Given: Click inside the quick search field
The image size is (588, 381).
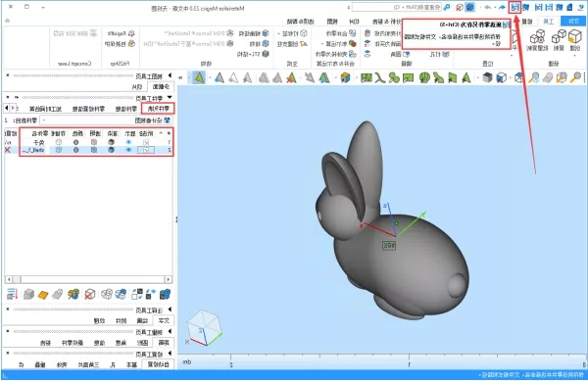Looking at the screenshot, I should coord(397,7).
